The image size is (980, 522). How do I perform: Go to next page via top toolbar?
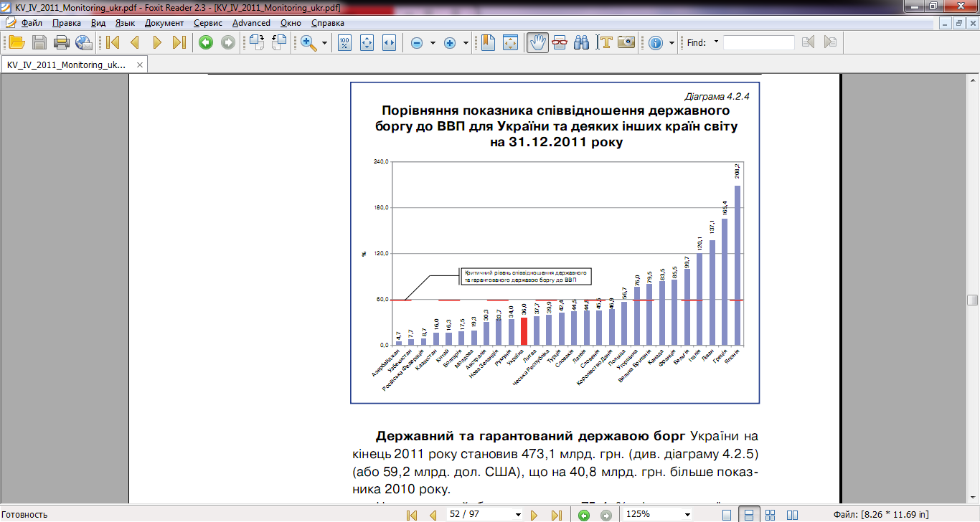[157, 42]
